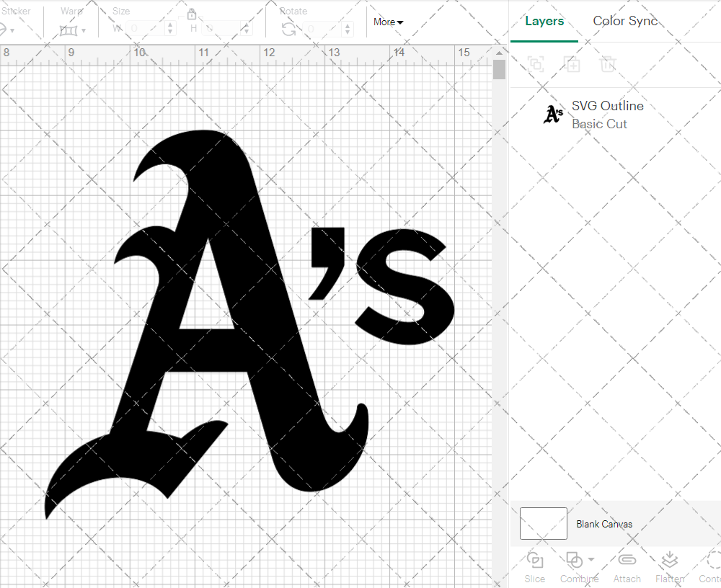The image size is (721, 588).
Task: Select the large A's logo on canvas
Action: (x=251, y=324)
